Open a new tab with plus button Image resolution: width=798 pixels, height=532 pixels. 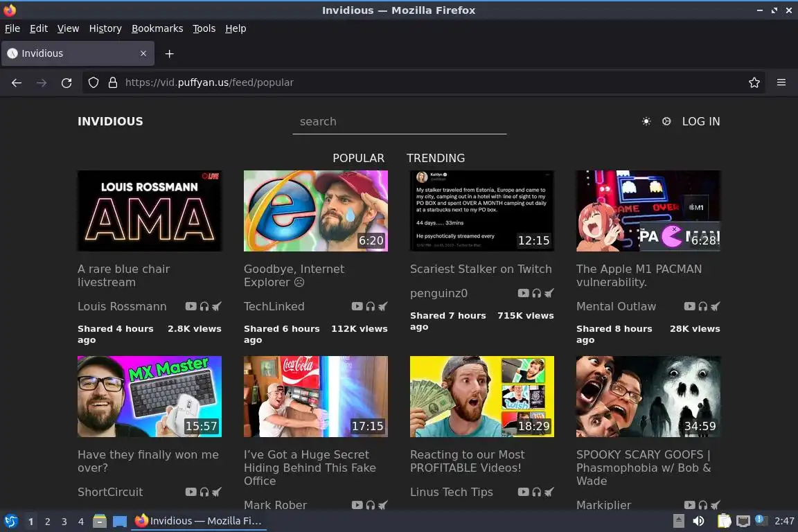pyautogui.click(x=170, y=53)
